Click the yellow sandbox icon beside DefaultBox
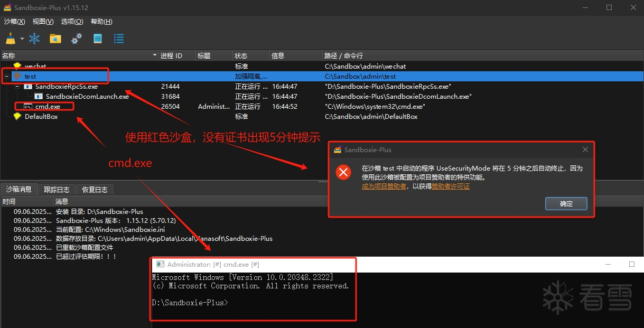 point(17,116)
